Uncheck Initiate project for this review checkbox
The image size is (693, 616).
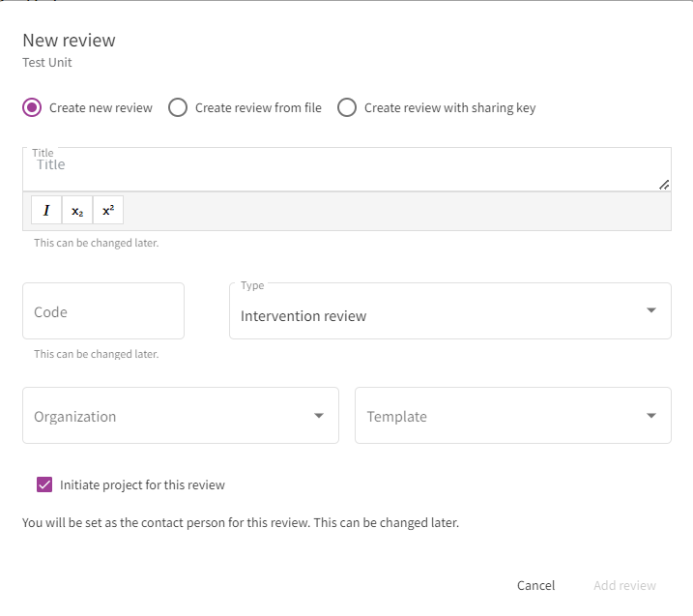point(44,484)
